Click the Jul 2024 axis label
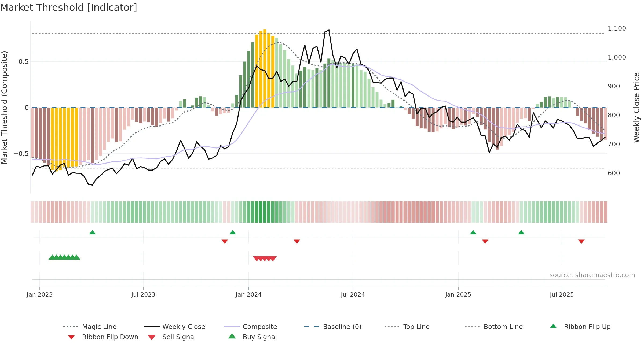The image size is (644, 362). 353,295
